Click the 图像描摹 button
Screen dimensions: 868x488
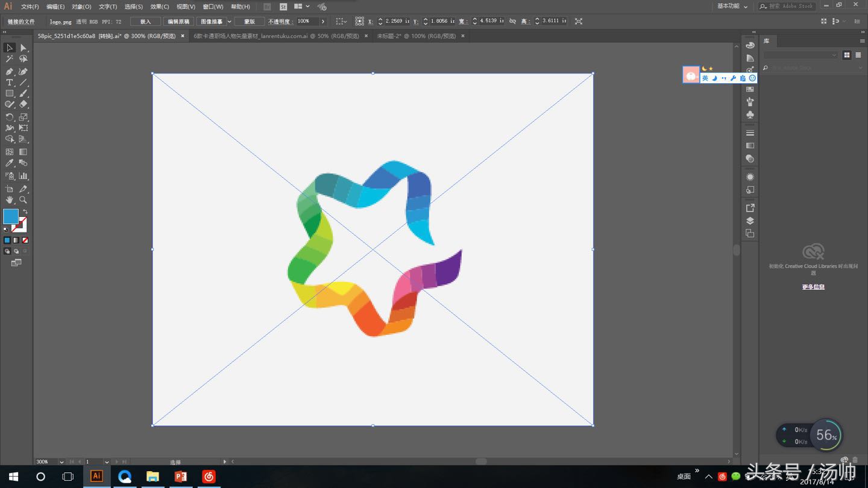click(x=211, y=21)
